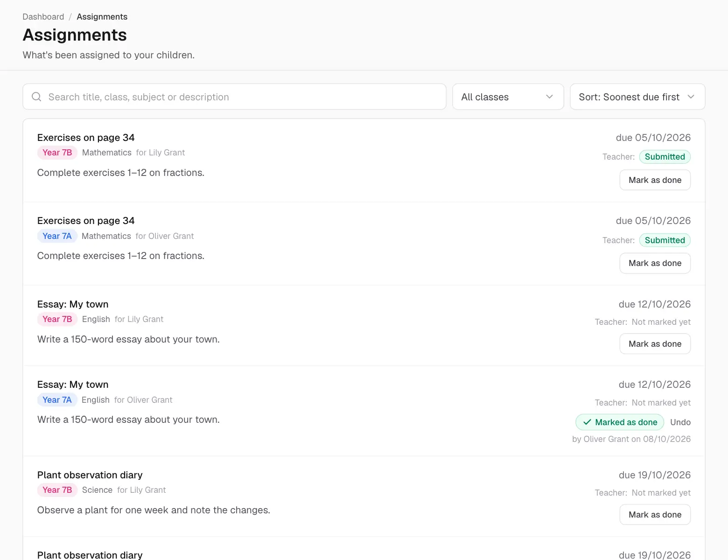Click the All classes chevron arrow
The width and height of the screenshot is (728, 560).
point(549,97)
